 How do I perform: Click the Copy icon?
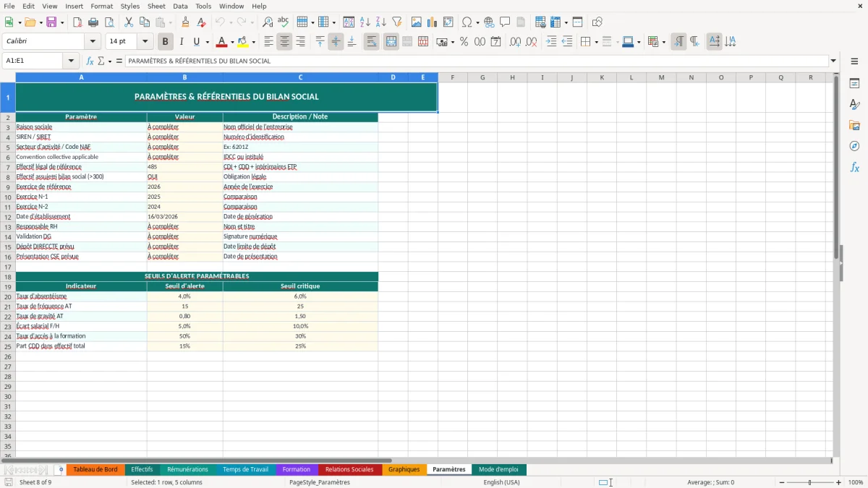[144, 22]
